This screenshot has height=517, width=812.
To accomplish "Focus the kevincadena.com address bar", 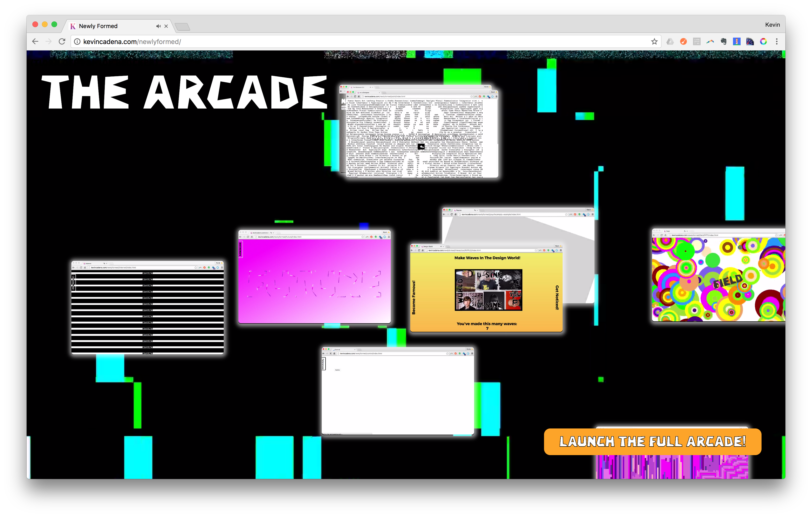I will [x=366, y=41].
